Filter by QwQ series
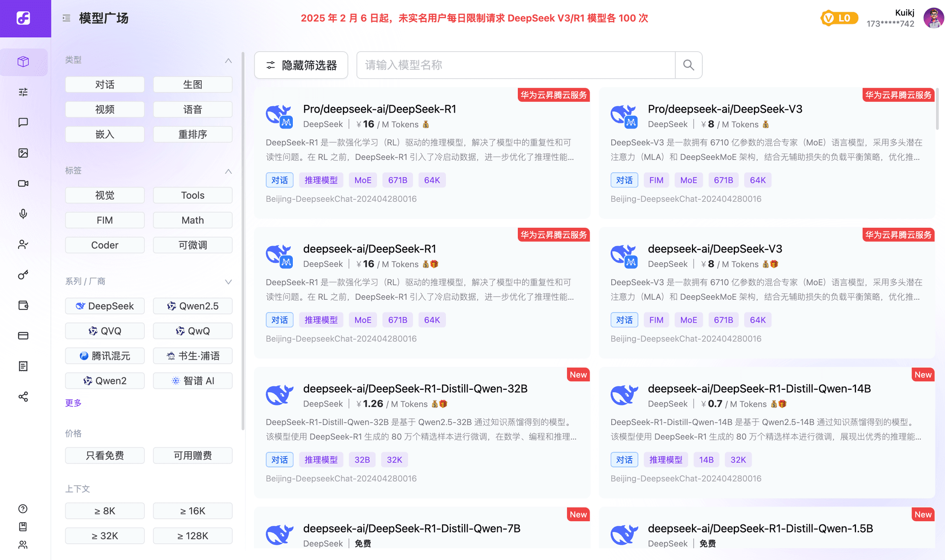 [192, 331]
